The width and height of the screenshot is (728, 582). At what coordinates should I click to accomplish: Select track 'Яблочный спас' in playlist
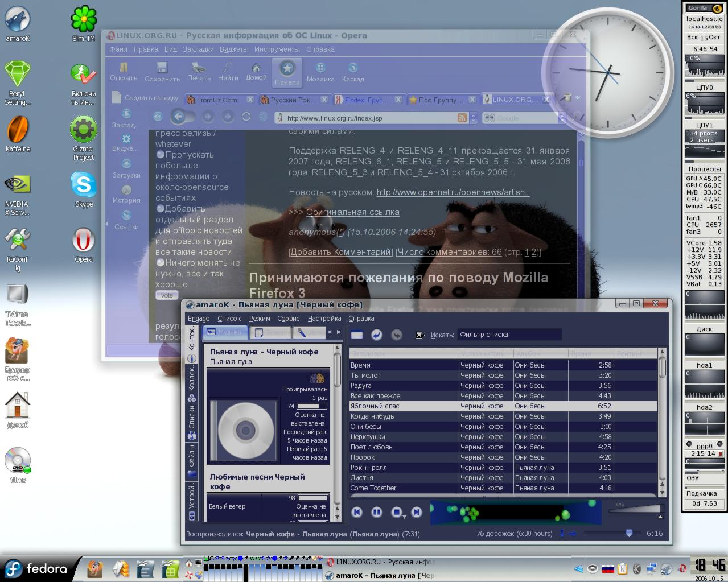(x=503, y=406)
